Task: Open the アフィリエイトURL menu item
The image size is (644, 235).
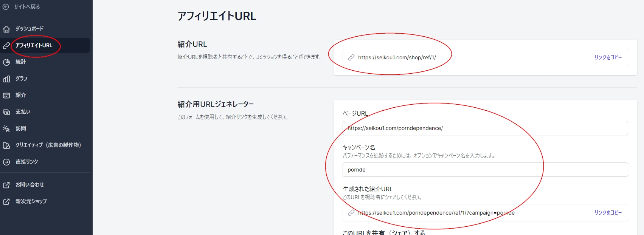Action: pos(34,45)
